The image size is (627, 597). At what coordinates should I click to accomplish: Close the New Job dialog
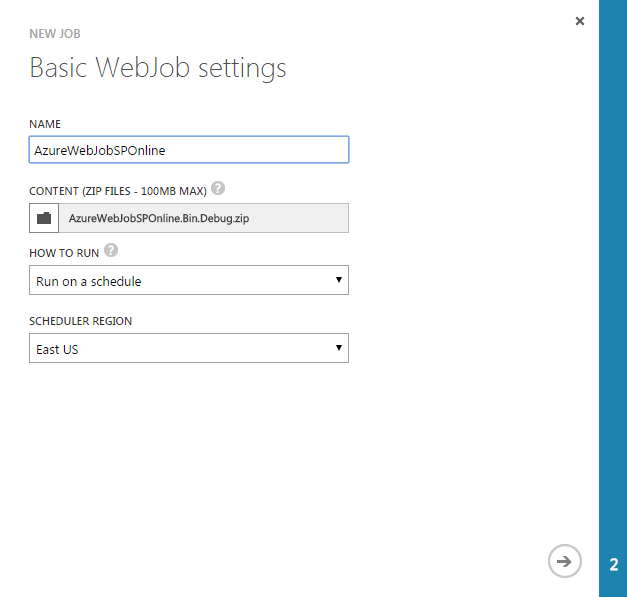[x=580, y=21]
